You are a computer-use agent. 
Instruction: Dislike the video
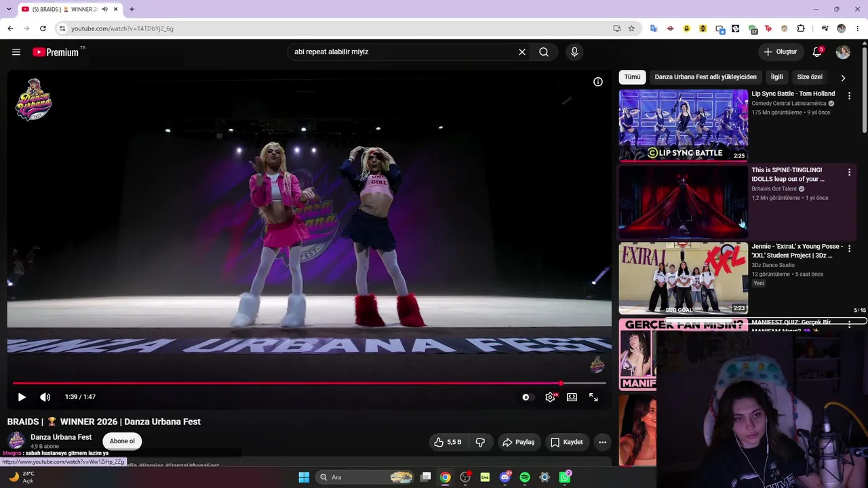(x=480, y=442)
